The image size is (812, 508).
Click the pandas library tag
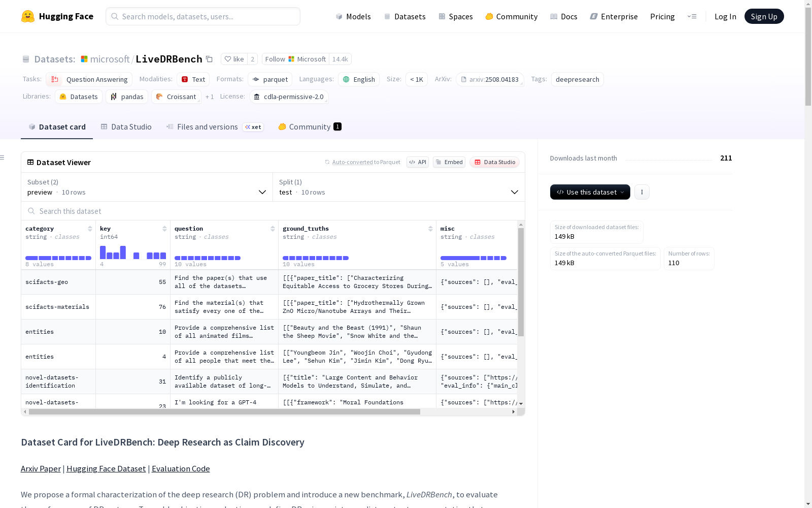click(127, 97)
